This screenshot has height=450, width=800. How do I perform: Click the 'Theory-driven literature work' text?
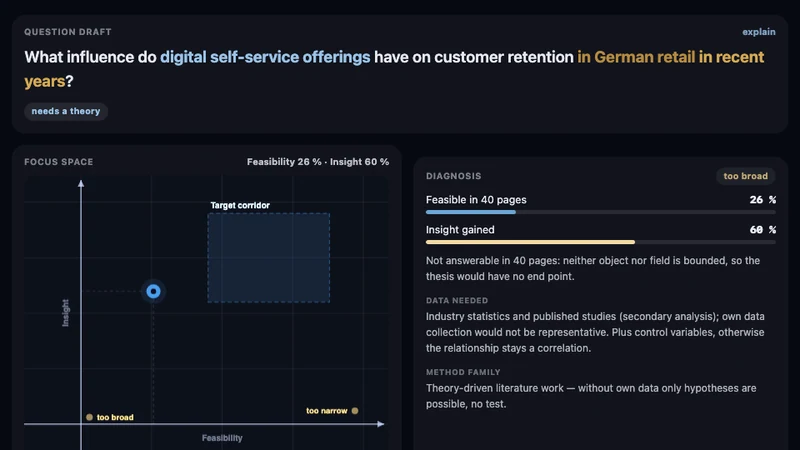[x=591, y=396]
